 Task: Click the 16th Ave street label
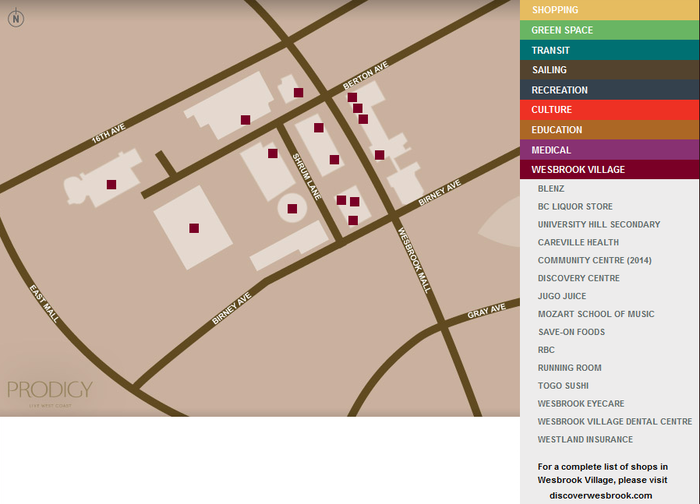108,133
